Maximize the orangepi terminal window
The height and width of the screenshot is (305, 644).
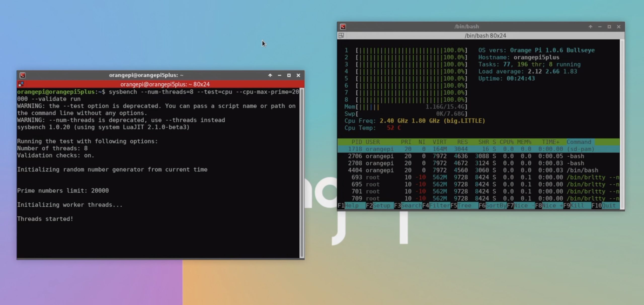289,75
